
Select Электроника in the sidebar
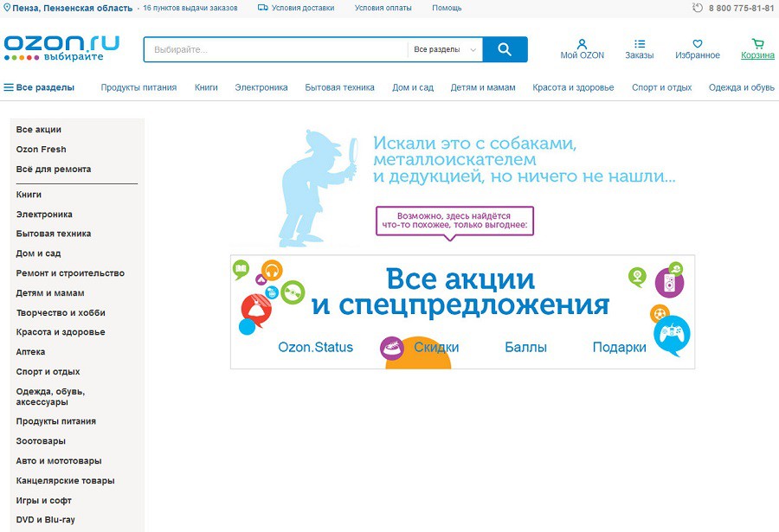(44, 215)
